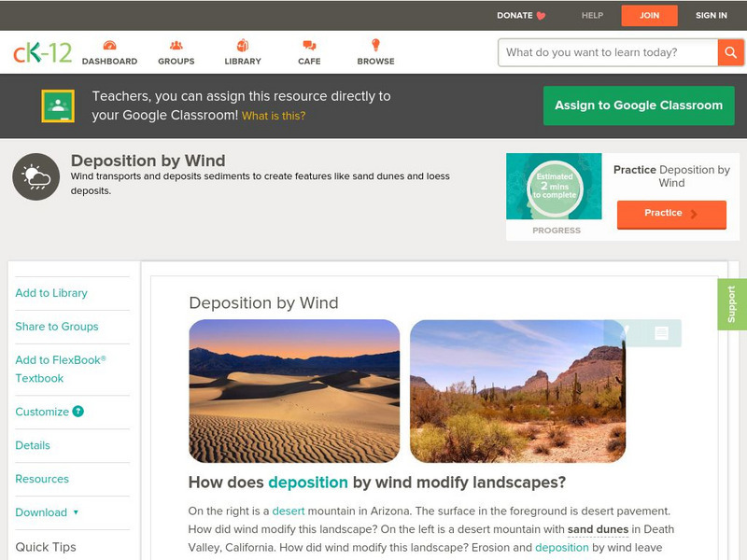Click the orange JOIN button
This screenshot has width=747, height=560.
pyautogui.click(x=649, y=16)
